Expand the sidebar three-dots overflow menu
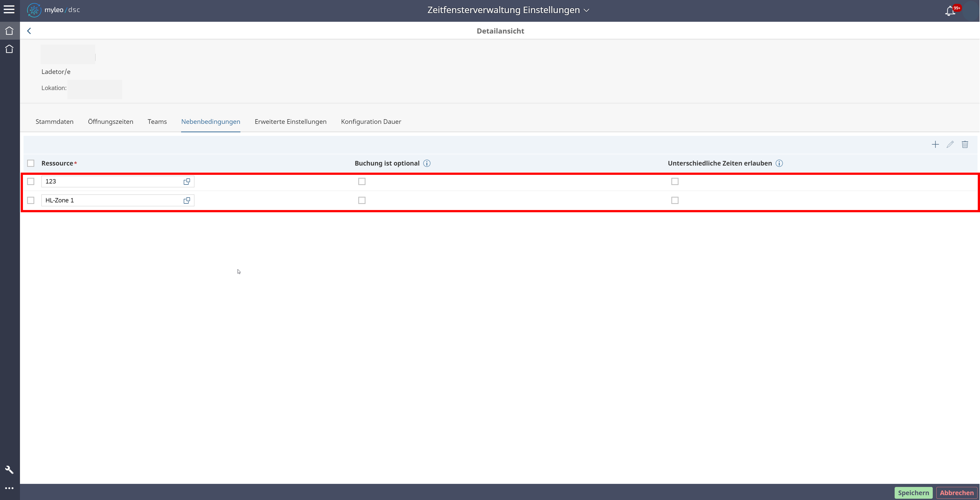The height and width of the screenshot is (500, 980). click(9, 488)
